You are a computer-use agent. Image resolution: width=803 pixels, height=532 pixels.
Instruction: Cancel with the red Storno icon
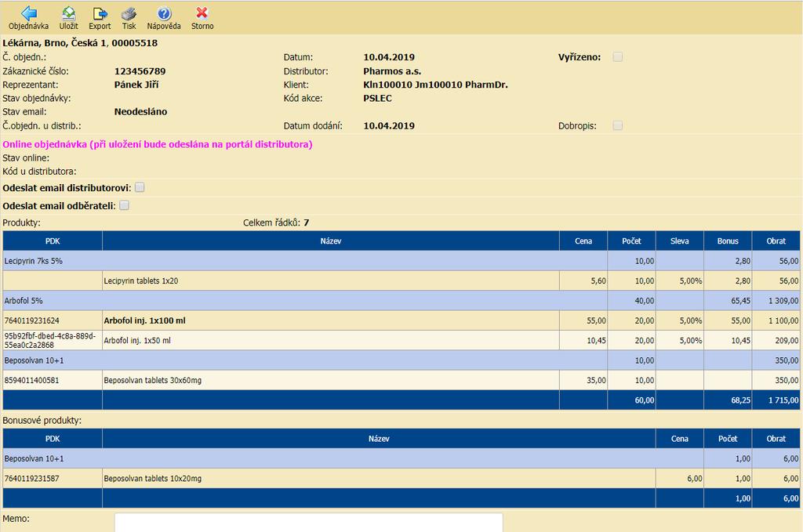click(x=202, y=13)
